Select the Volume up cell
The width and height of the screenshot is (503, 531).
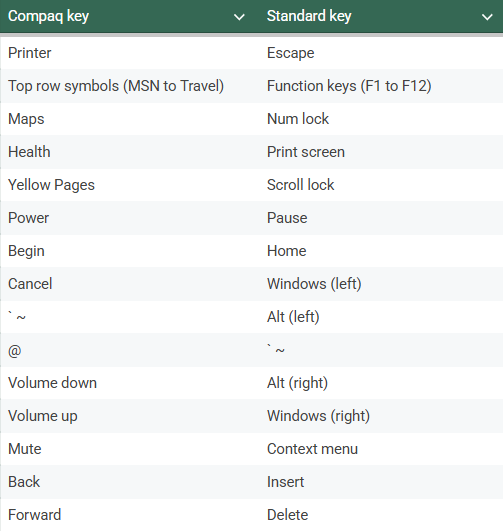coord(129,416)
